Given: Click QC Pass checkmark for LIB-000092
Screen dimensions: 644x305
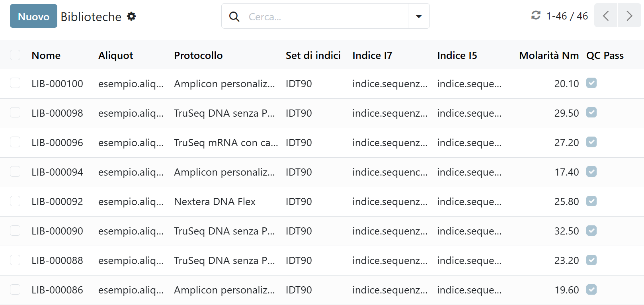Looking at the screenshot, I should 591,201.
